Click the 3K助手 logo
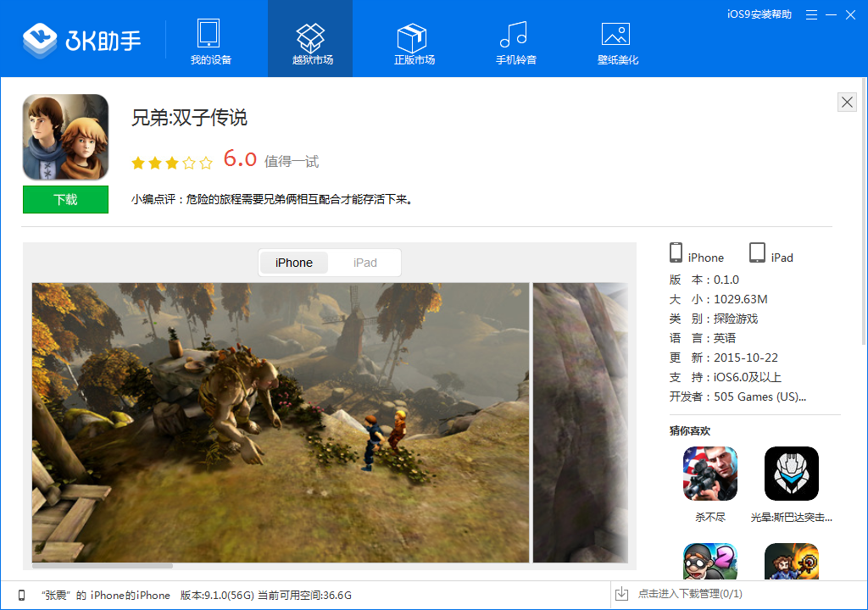 (x=82, y=40)
